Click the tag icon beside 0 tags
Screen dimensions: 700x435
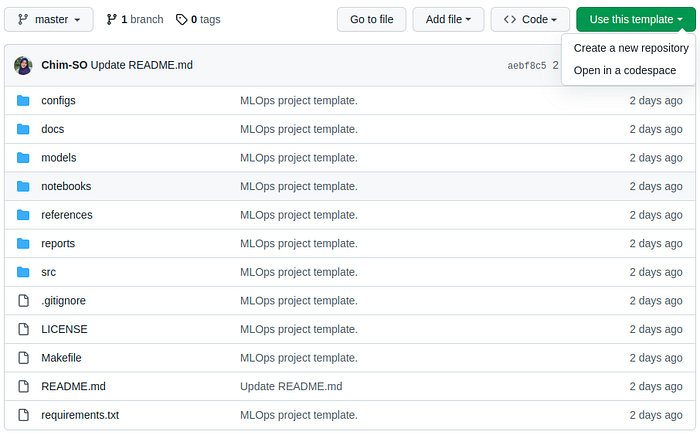pos(181,20)
